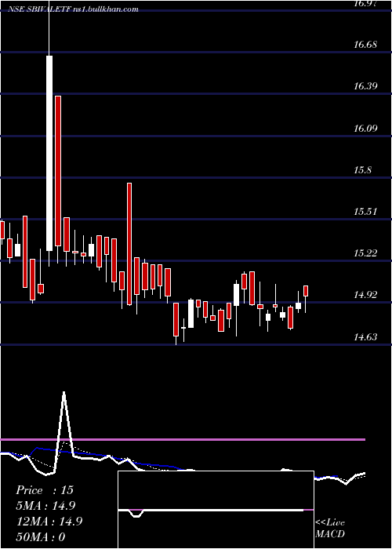The width and height of the screenshot is (392, 549).
Task: Click the '<<Live MACD' label
Action: (x=330, y=529)
